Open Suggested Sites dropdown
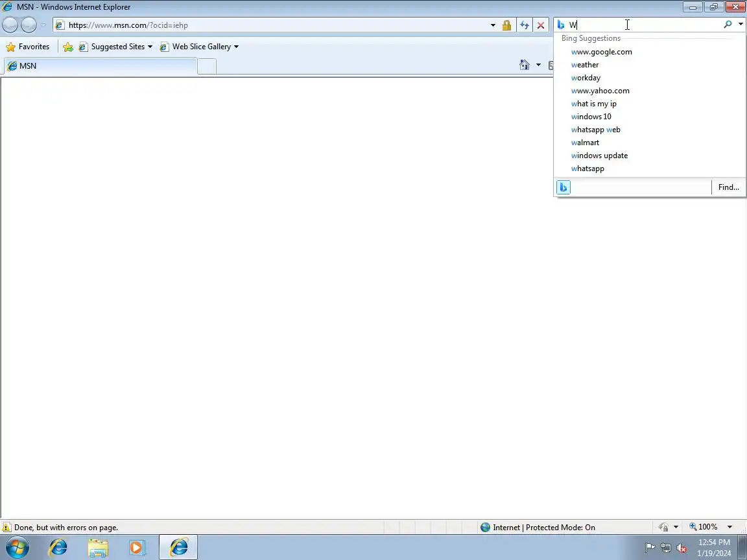Viewport: 747px width, 560px height. 116,47
